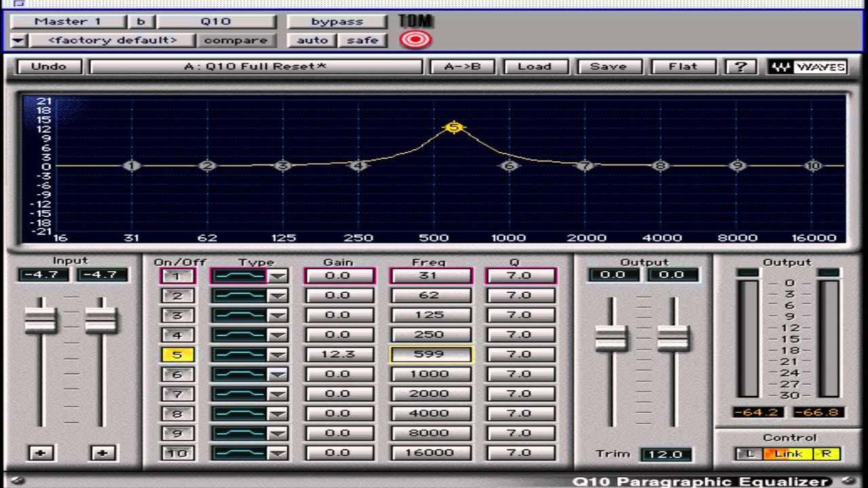Grab the left input fader
The image size is (868, 488).
click(41, 319)
